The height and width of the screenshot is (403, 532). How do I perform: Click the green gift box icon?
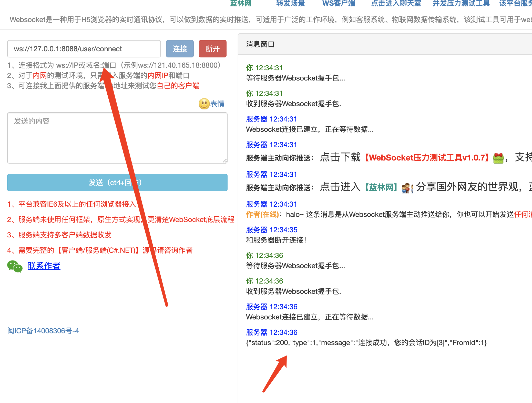pyautogui.click(x=498, y=158)
